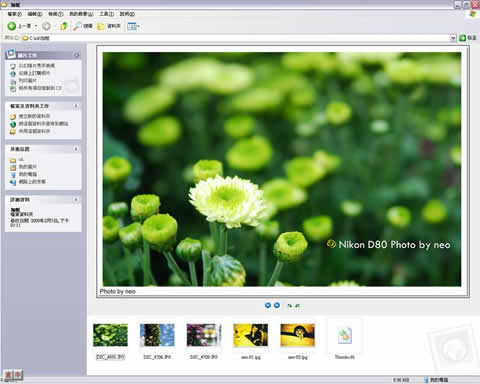Open the View menu

click(x=55, y=14)
